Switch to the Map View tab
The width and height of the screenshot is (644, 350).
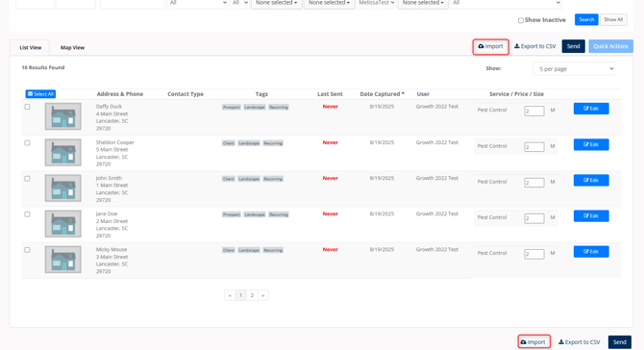coord(72,48)
